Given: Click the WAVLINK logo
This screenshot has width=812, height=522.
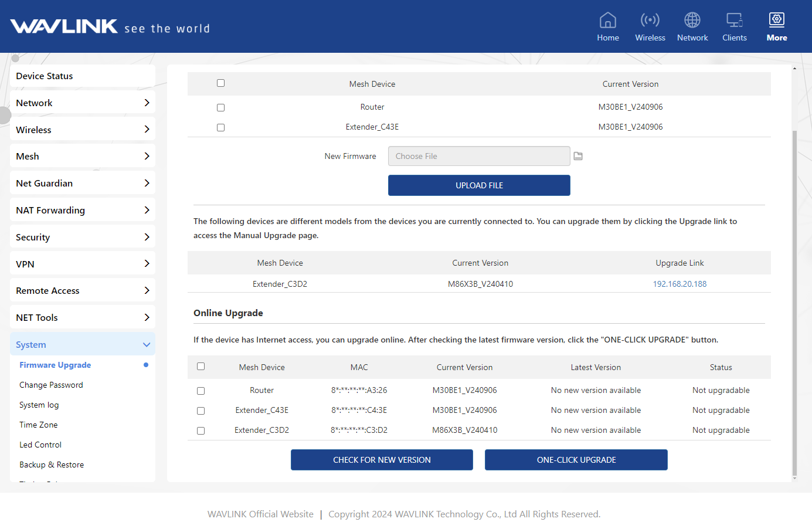Looking at the screenshot, I should click(64, 26).
